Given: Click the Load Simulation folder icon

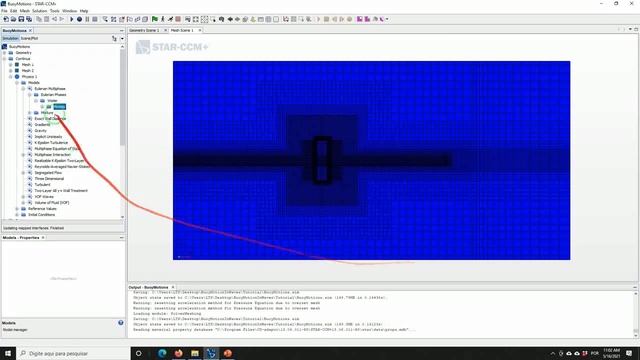Looking at the screenshot, I should coord(13,19).
